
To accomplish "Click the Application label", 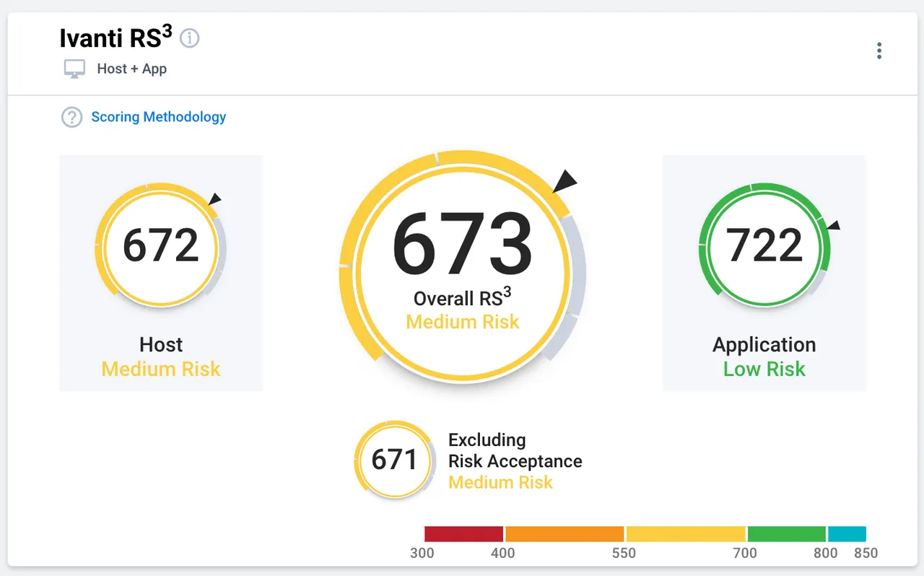I will (x=764, y=346).
